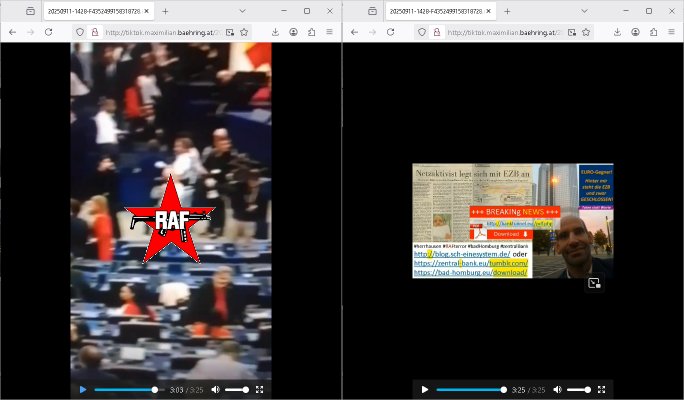Mute audio in the left window's video
This screenshot has width=684, height=400.
point(215,389)
